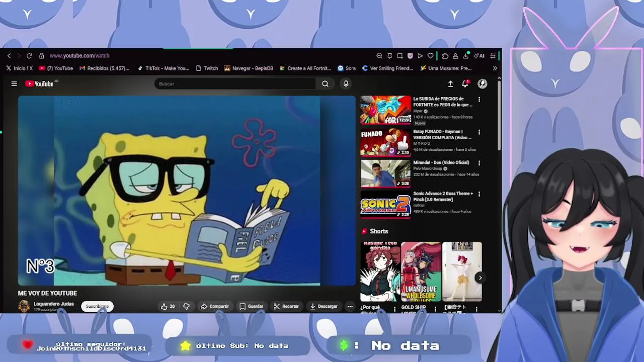Click the YouTube search magnifier button
The height and width of the screenshot is (362, 644).
(325, 84)
